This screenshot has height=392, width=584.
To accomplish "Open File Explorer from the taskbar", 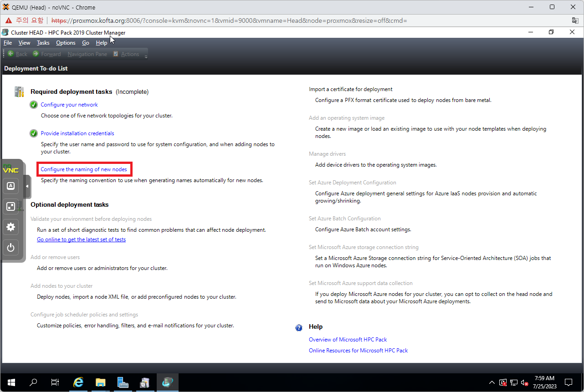I will pos(100,382).
